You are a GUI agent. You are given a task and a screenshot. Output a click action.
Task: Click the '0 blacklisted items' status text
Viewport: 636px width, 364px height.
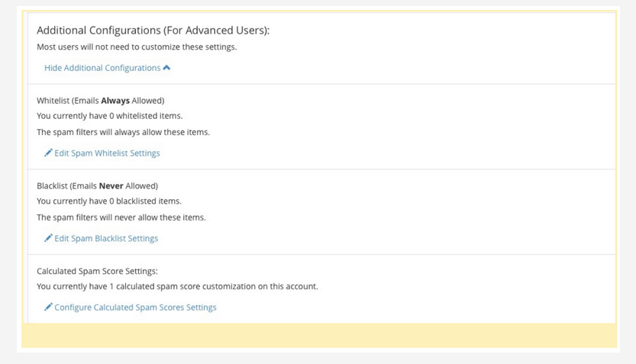[x=109, y=201]
